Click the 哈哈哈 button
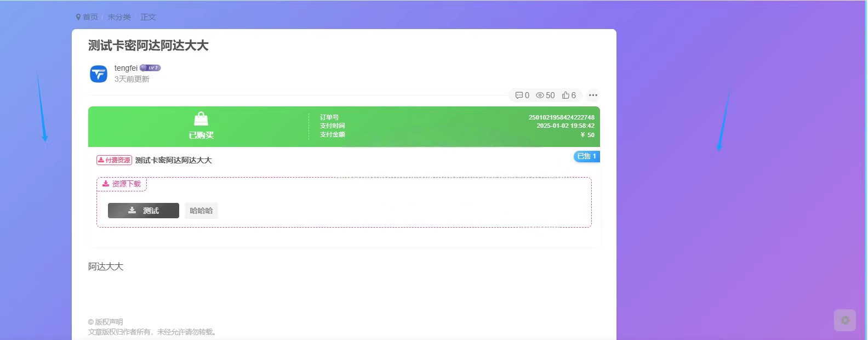The height and width of the screenshot is (340, 868). pos(201,211)
